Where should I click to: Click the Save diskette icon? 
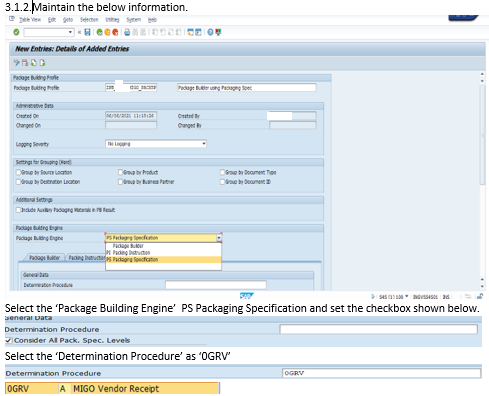point(87,32)
